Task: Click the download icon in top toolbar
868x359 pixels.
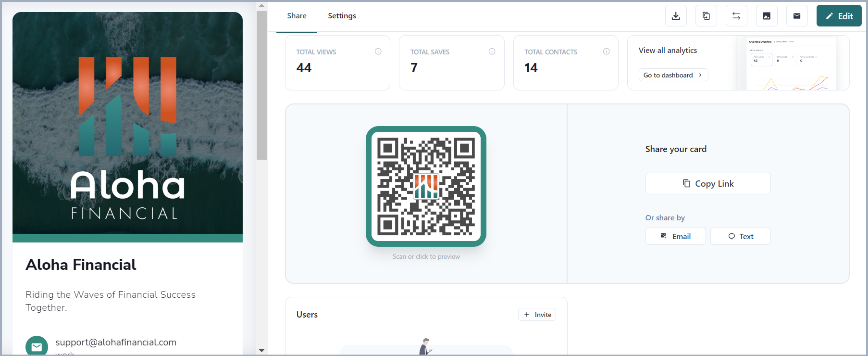Action: click(x=676, y=16)
